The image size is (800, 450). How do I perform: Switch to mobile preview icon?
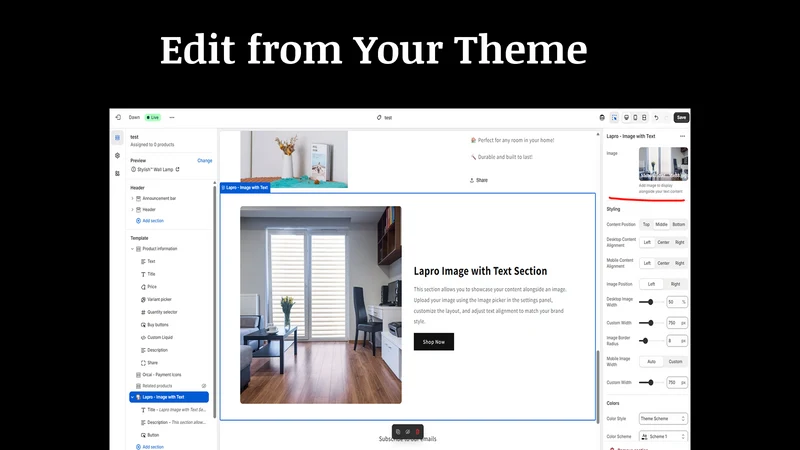pyautogui.click(x=635, y=117)
